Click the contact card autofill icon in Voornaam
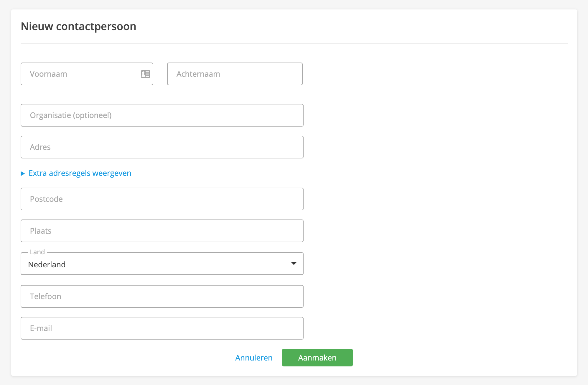Screen dimensions: 588x385 (146, 74)
